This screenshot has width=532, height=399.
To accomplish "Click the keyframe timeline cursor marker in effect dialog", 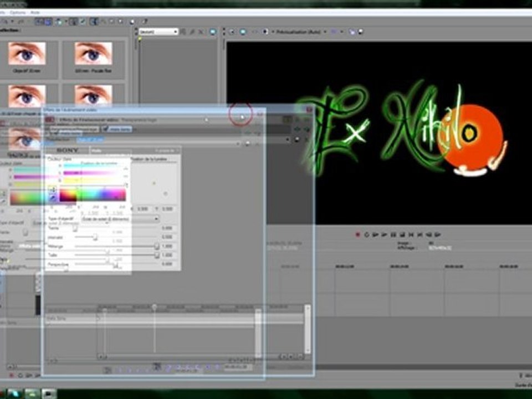I will pyautogui.click(x=155, y=307).
